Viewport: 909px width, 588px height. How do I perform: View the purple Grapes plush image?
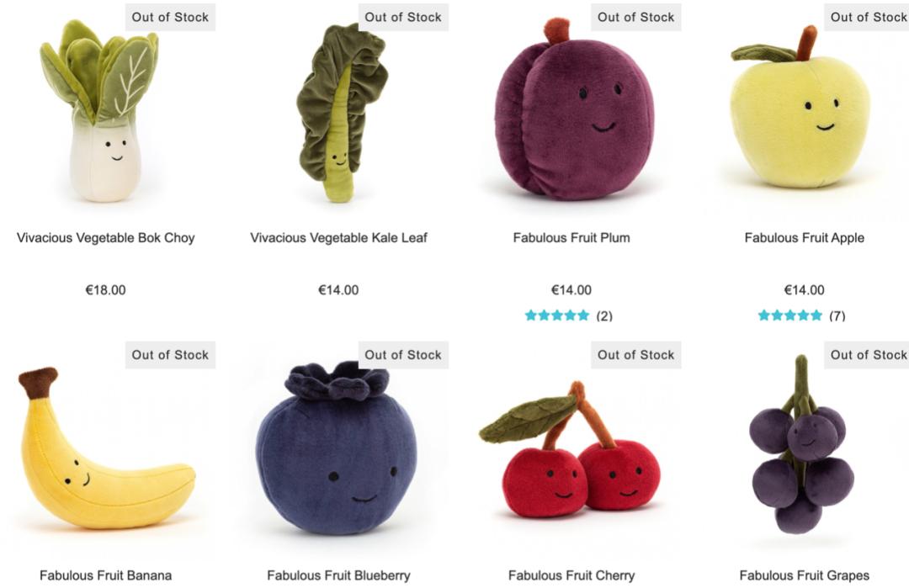pyautogui.click(x=802, y=444)
